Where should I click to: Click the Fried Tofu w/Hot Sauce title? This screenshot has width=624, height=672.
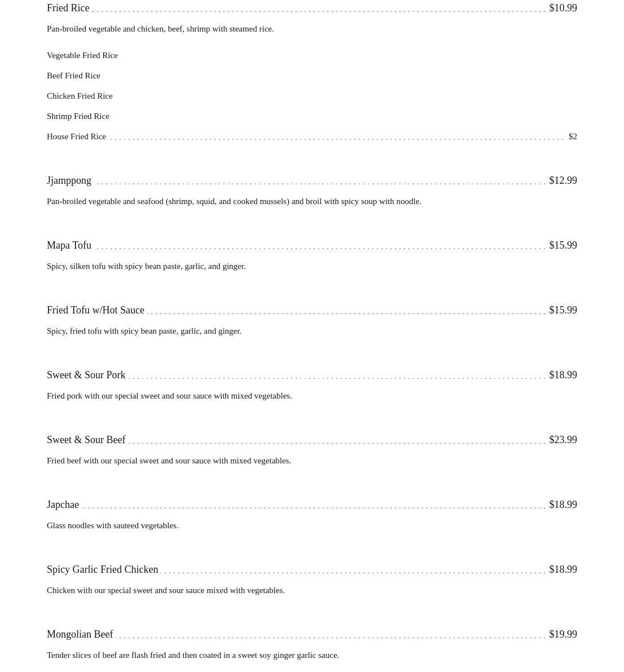(x=95, y=310)
